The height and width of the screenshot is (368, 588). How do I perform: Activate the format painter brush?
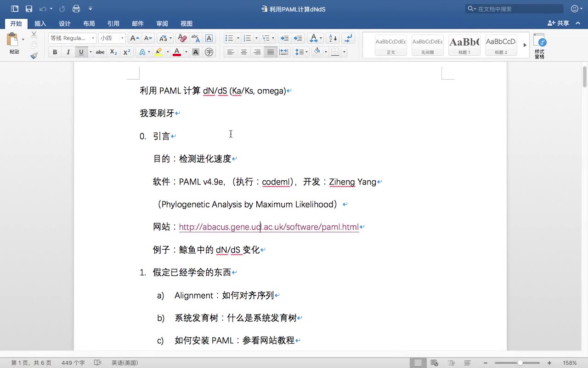coord(34,55)
